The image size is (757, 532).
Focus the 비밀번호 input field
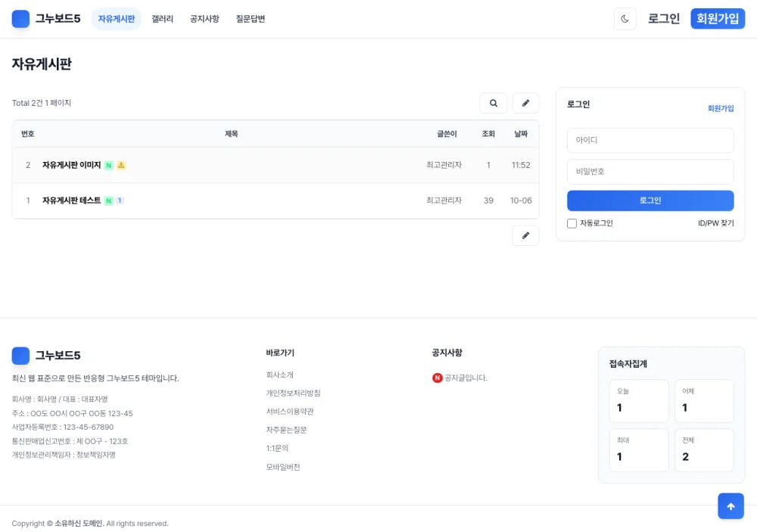[x=650, y=171]
